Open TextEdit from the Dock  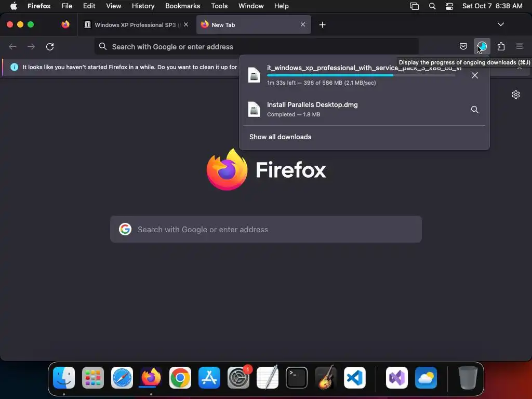tap(268, 377)
